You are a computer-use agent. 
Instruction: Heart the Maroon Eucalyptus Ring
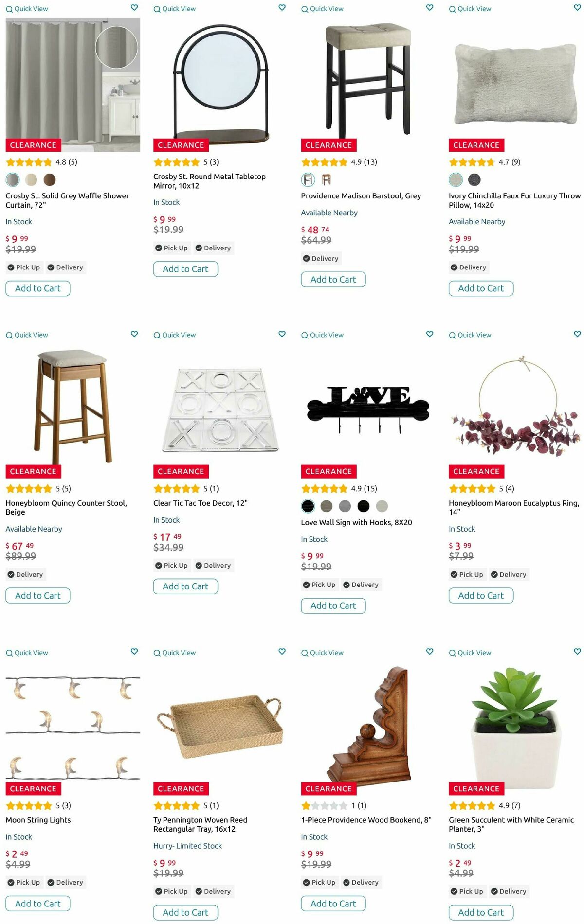coord(577,334)
